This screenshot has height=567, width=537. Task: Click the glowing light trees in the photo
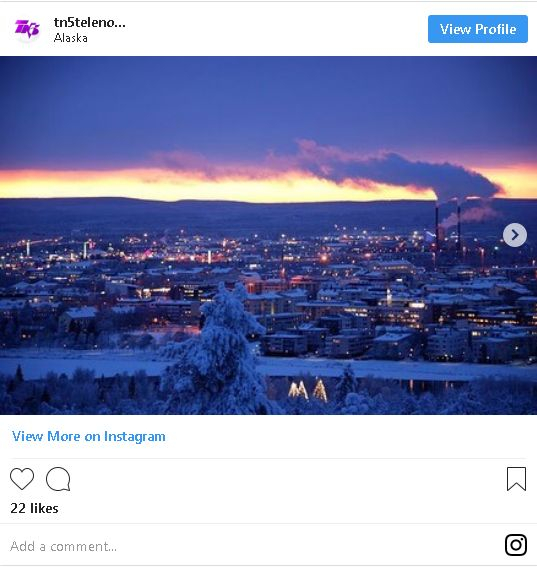pyautogui.click(x=308, y=390)
